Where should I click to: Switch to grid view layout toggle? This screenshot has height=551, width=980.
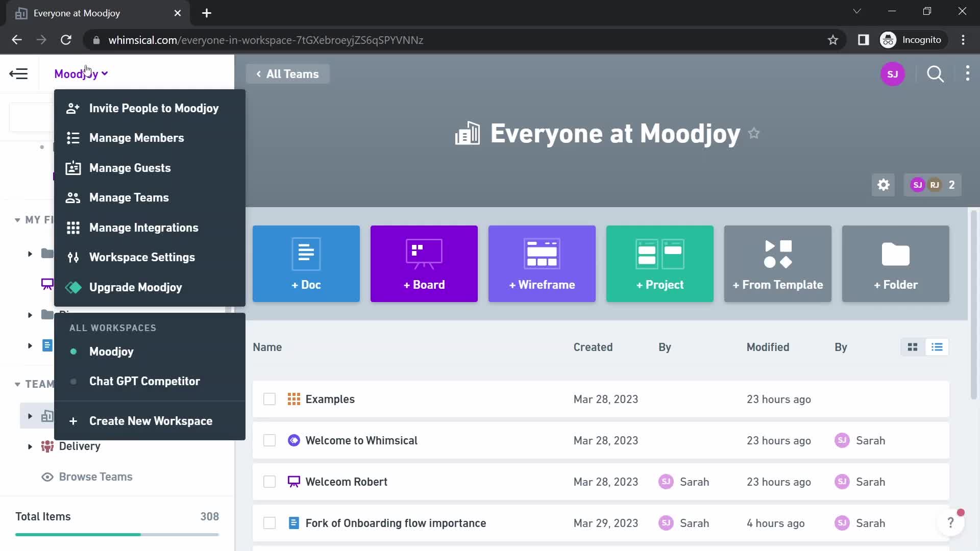point(913,347)
